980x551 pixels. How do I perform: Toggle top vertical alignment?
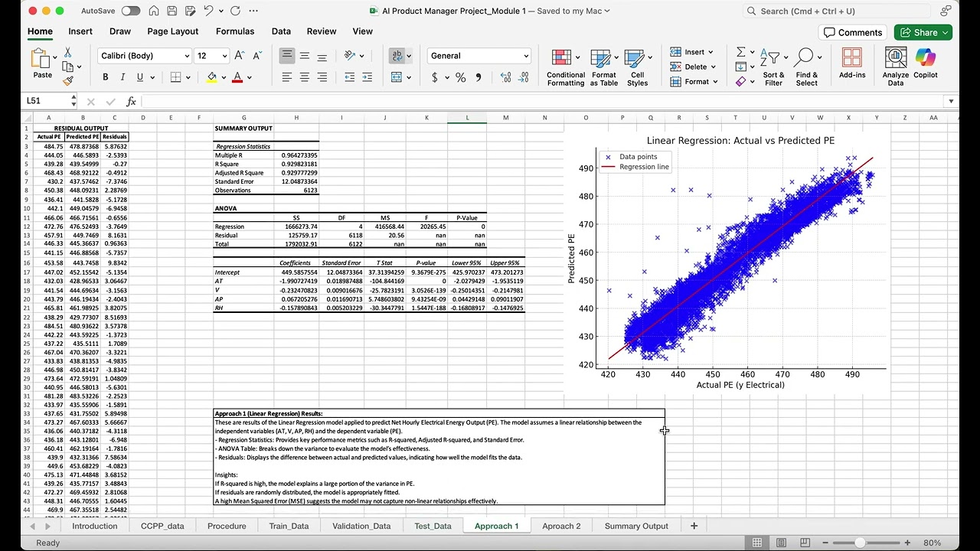pos(286,56)
